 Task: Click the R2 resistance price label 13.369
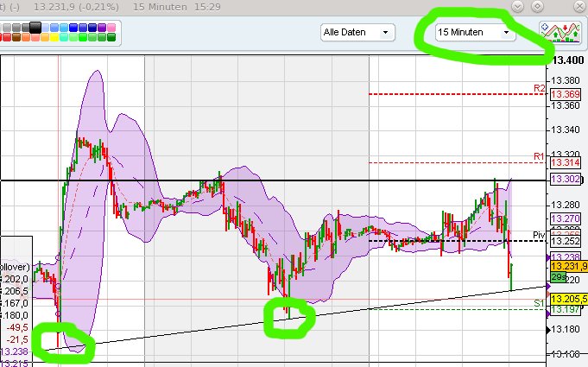coord(566,94)
